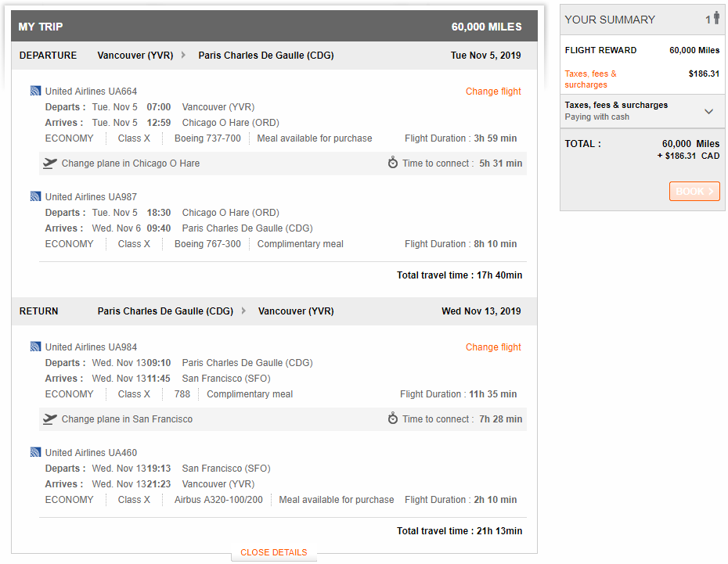Click Flight Duration 11h 35 min

458,393
